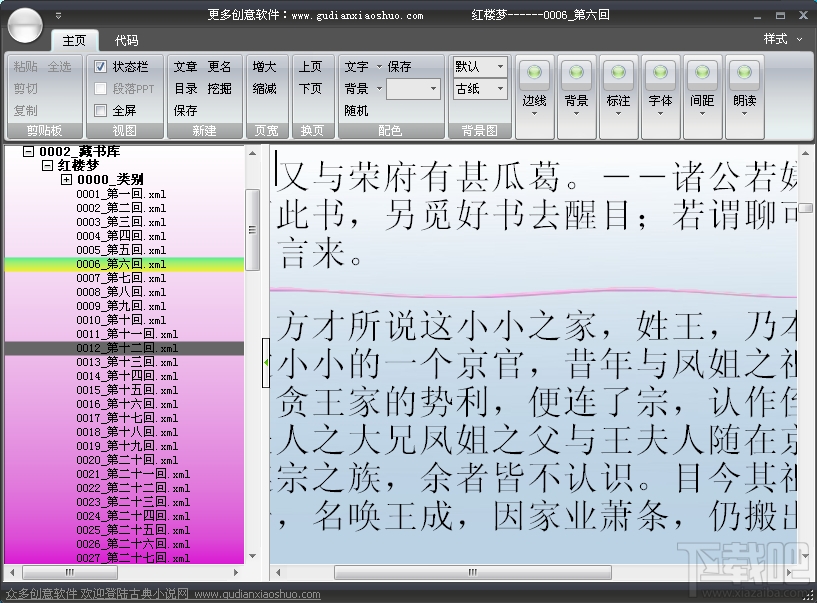817x603 pixels.
Task: Click the 全选 select all button
Action: (x=59, y=67)
